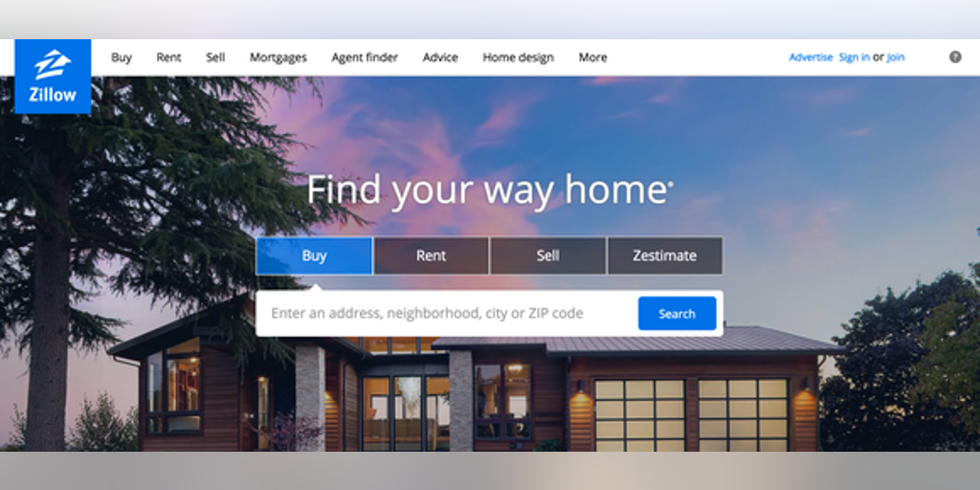Switch to the Sell search tab
The image size is (980, 490).
pyautogui.click(x=547, y=256)
